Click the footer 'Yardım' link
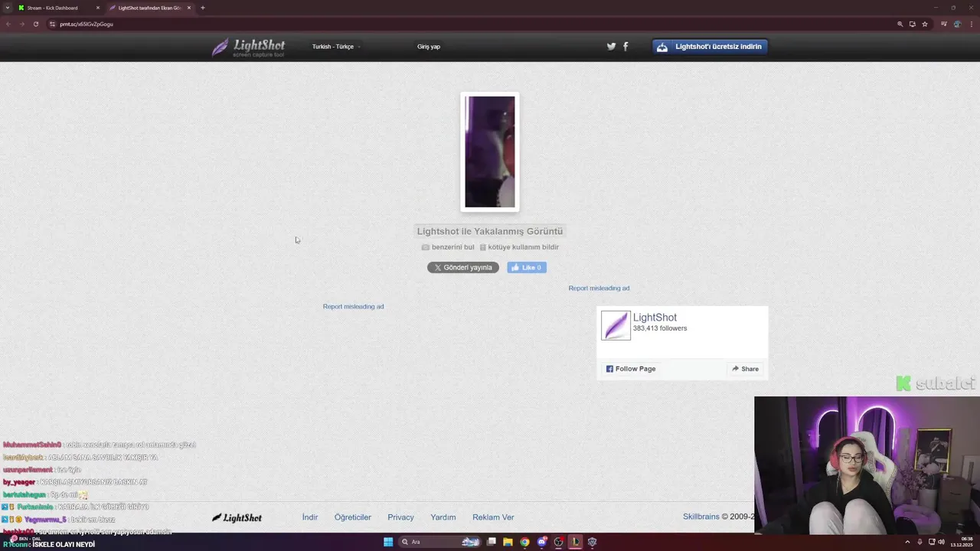The image size is (980, 551). pyautogui.click(x=443, y=517)
